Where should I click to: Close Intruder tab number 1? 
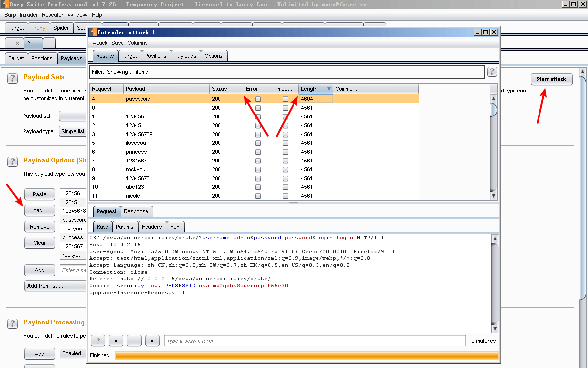click(18, 44)
